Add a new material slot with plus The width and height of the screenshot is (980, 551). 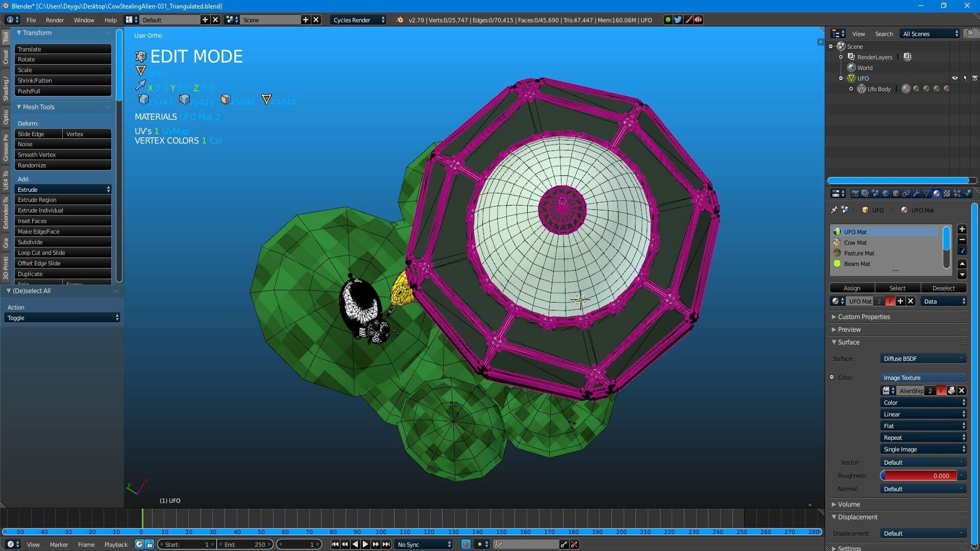tap(962, 229)
